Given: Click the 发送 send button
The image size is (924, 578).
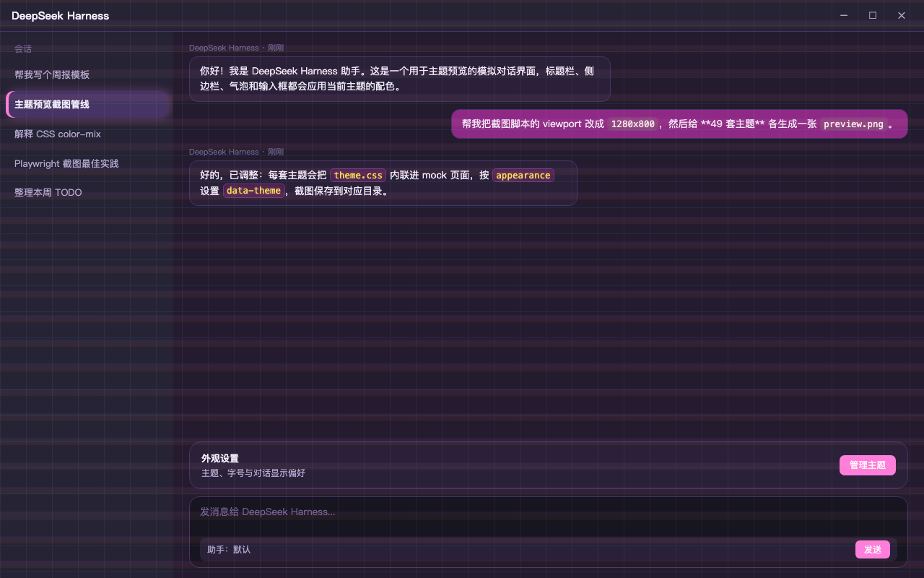Looking at the screenshot, I should (872, 550).
